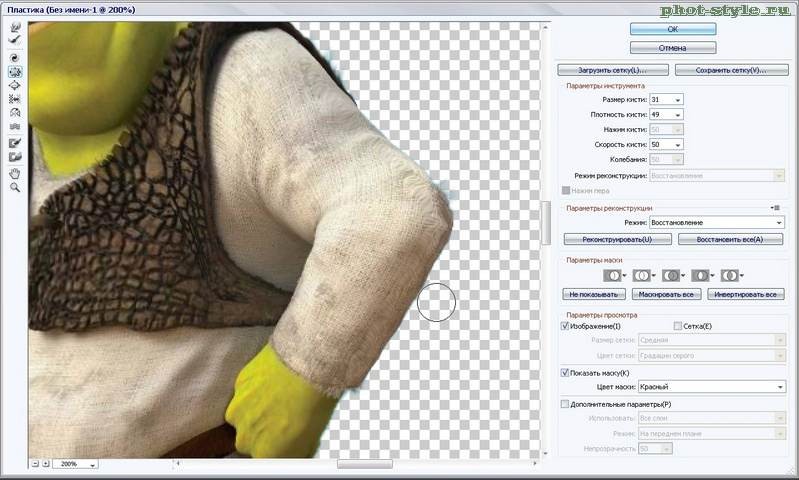Select the Reconstruct tool

pyautogui.click(x=15, y=40)
